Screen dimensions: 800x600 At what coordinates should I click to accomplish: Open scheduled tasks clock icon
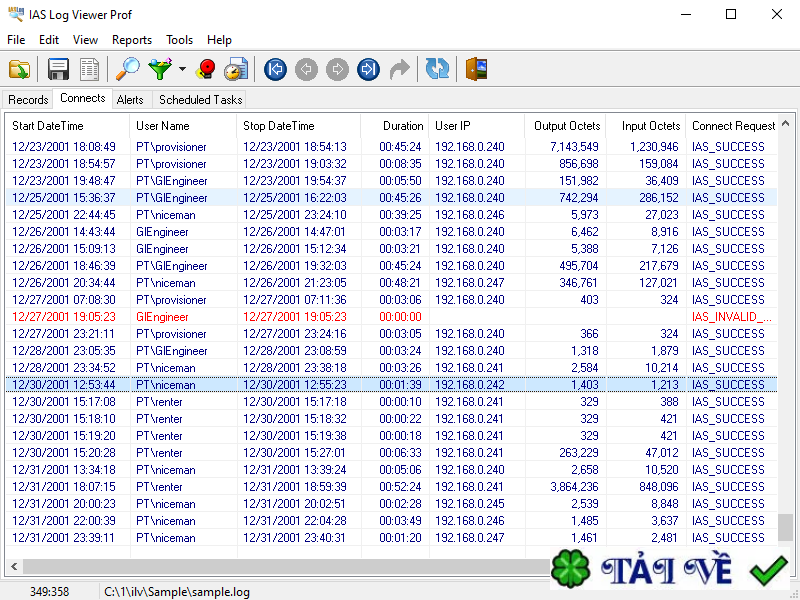[x=236, y=69]
